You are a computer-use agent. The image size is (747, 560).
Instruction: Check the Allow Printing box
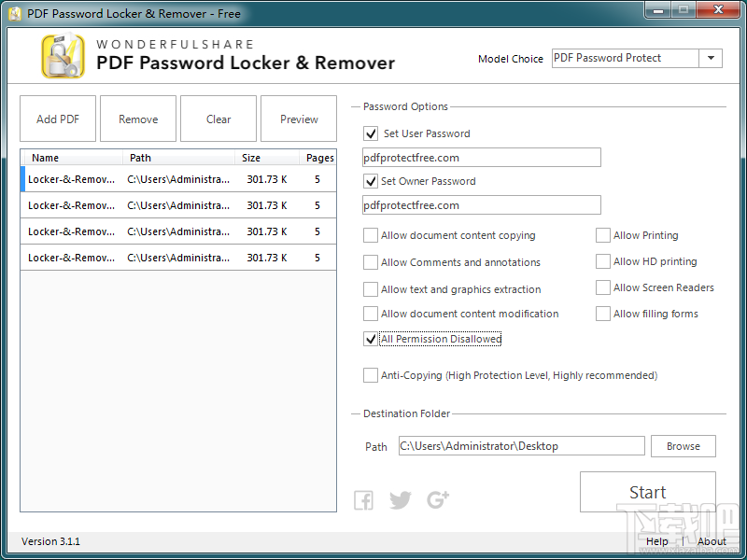[603, 235]
